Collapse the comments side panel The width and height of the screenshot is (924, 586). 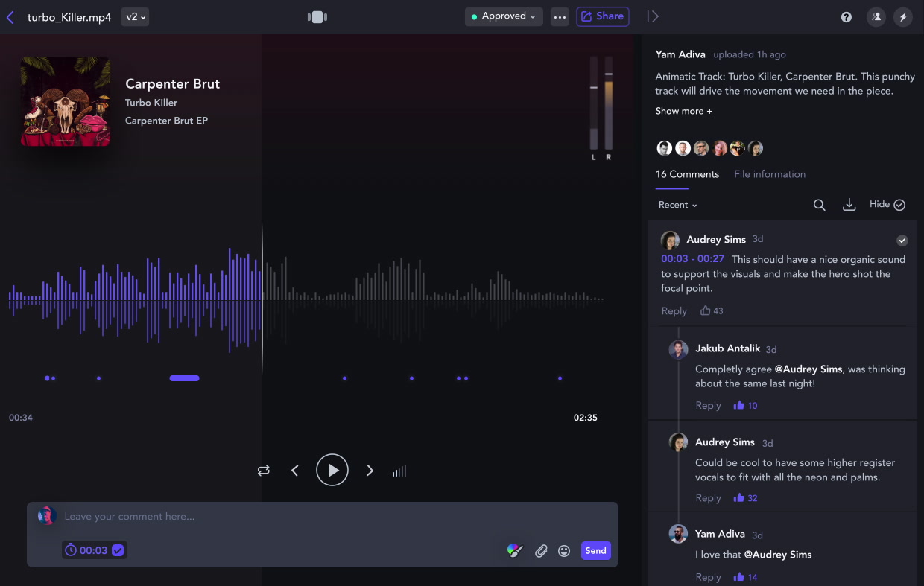point(653,16)
